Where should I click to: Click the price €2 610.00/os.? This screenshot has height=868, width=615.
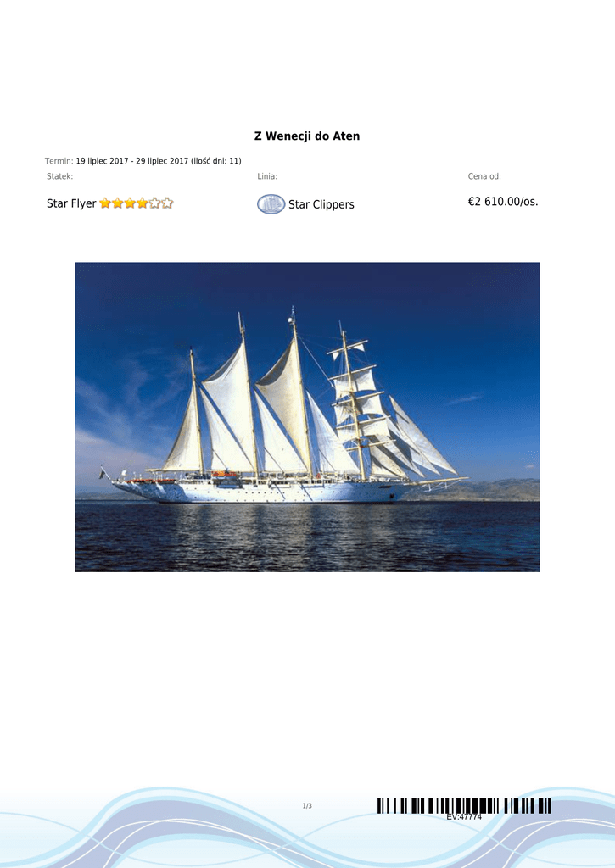pos(503,202)
